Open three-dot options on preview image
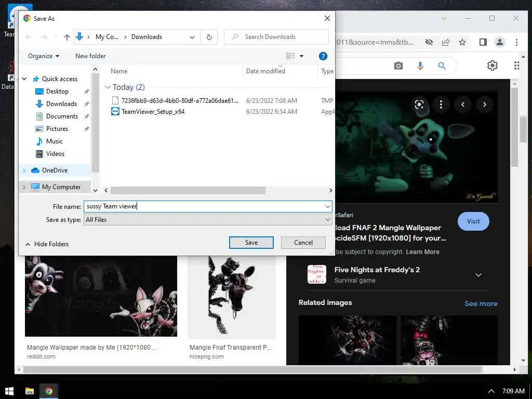This screenshot has height=399, width=532. click(441, 104)
